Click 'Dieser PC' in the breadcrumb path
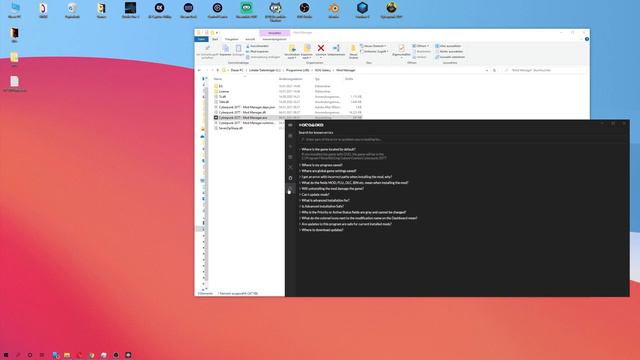 [x=237, y=70]
